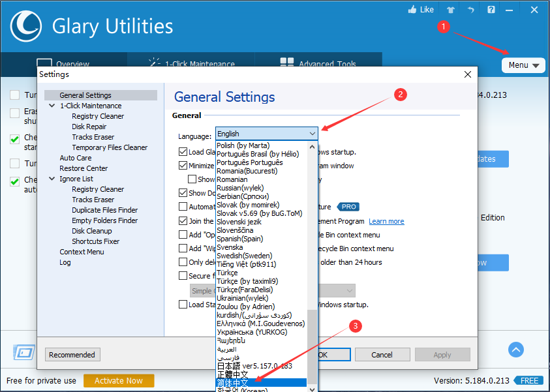Close the Settings dialog with its X
The width and height of the screenshot is (550, 392).
[468, 74]
